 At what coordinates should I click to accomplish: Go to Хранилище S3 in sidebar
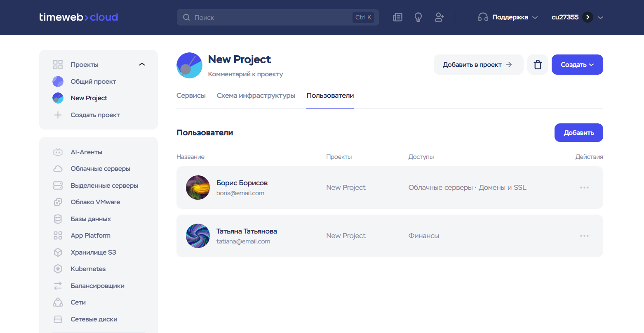pos(93,253)
